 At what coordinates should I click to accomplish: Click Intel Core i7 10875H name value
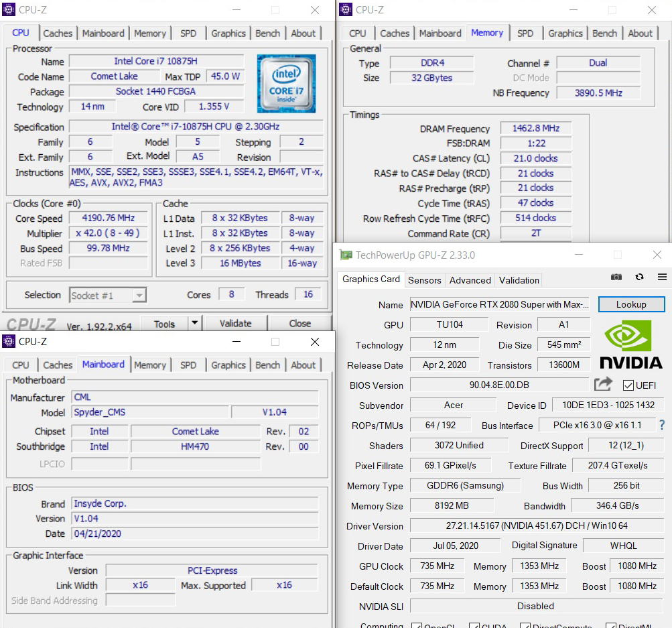[156, 61]
